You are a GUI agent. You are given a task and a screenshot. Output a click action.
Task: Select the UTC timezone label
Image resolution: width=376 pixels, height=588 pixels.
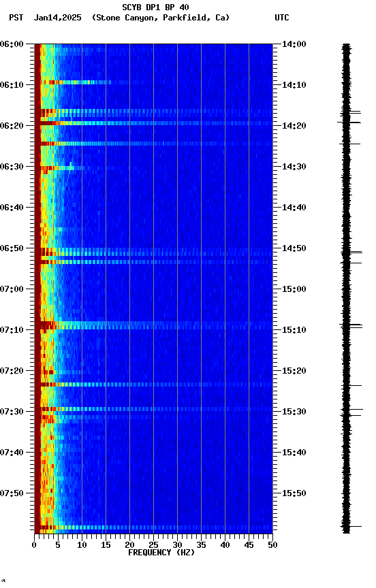pos(282,18)
